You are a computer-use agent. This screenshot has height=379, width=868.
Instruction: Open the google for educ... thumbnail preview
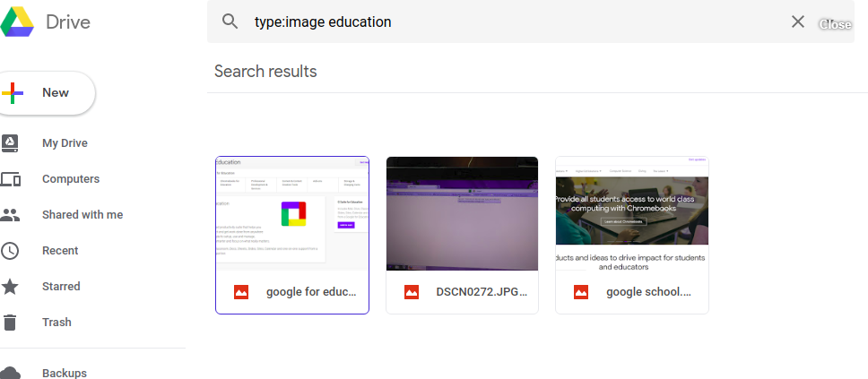tap(291, 213)
